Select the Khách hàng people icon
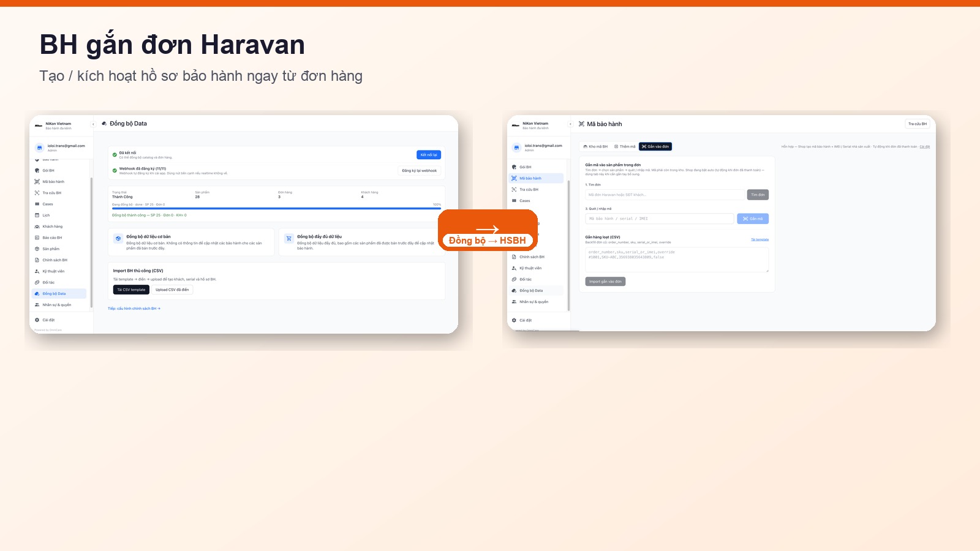980x551 pixels. 37,227
